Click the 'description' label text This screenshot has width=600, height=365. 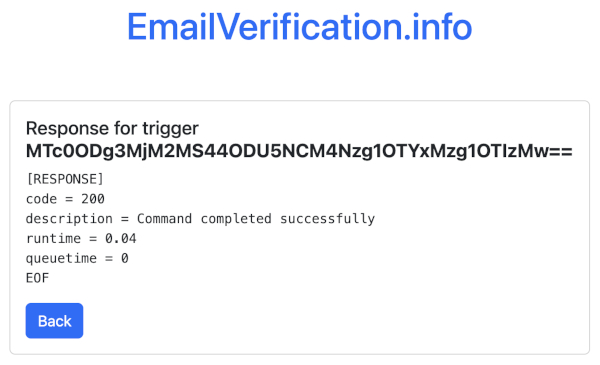pyautogui.click(x=69, y=219)
